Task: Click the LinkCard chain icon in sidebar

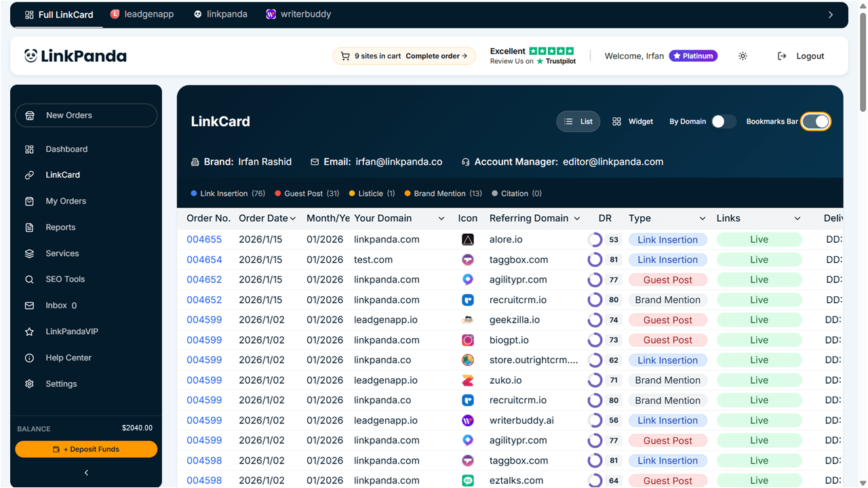Action: (29, 175)
